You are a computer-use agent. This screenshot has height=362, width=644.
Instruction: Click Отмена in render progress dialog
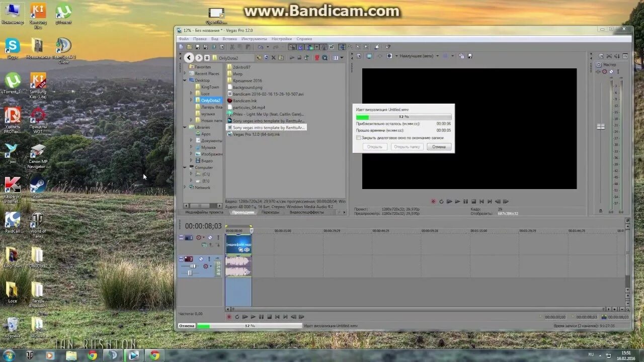click(439, 147)
